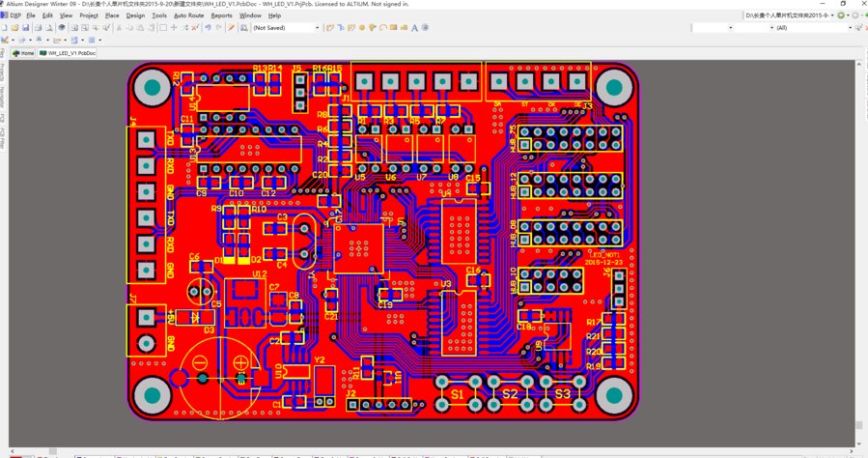Select the Place String 'A' tool

(414, 28)
